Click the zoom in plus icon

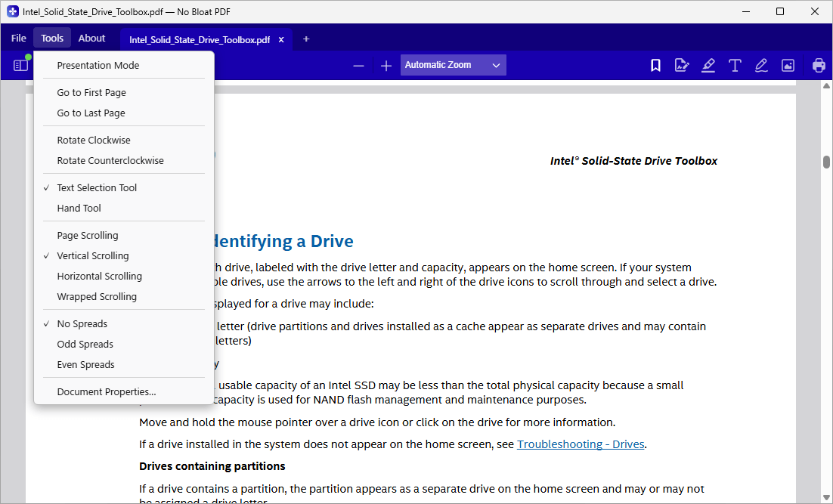click(386, 66)
